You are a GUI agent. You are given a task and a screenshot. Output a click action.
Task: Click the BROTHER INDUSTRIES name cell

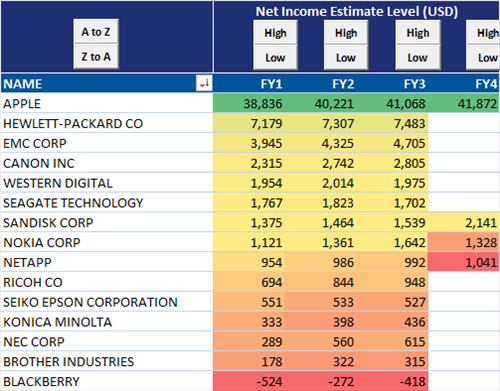tap(107, 361)
